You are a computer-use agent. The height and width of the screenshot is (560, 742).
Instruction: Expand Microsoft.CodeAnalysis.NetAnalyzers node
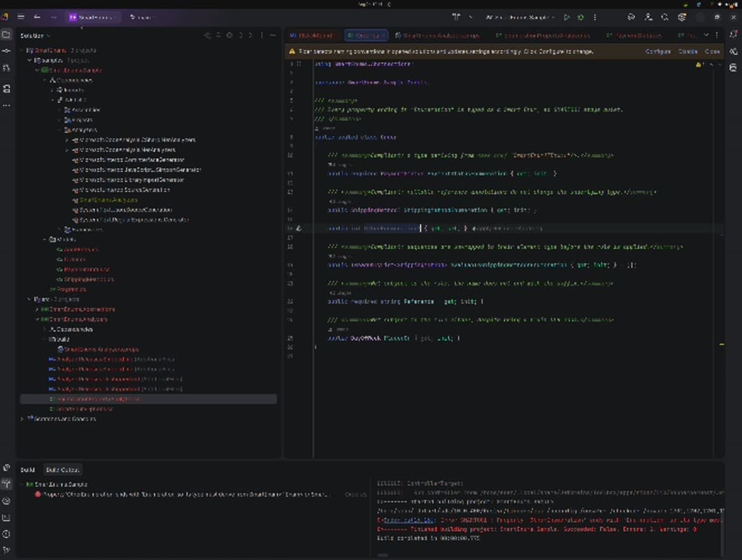click(67, 150)
